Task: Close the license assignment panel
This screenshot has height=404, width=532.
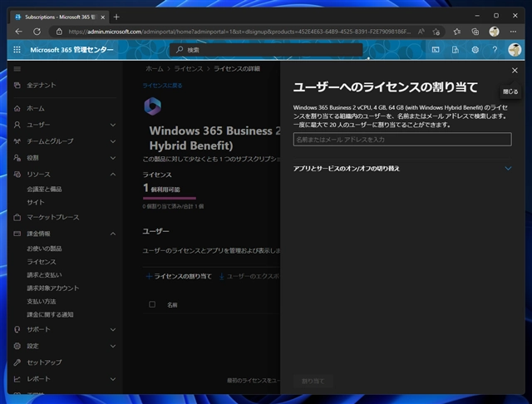Action: 515,70
